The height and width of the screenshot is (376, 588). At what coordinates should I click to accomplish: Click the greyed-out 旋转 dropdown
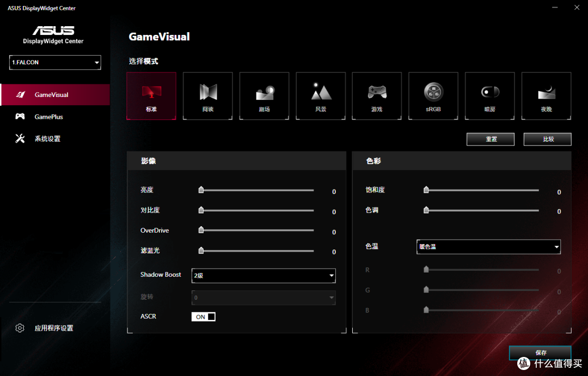point(264,298)
